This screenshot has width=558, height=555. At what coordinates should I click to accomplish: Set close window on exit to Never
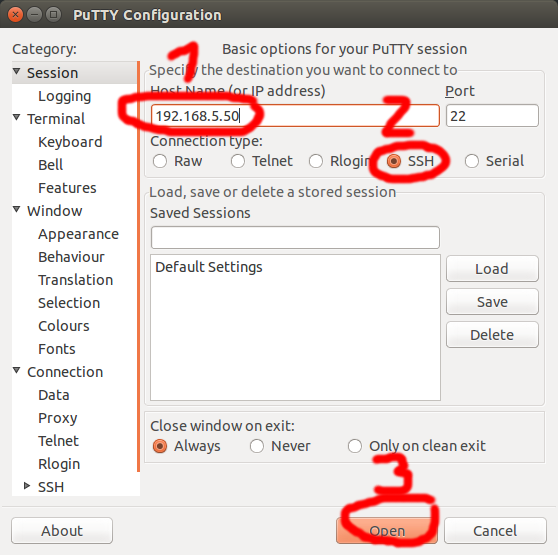[257, 446]
